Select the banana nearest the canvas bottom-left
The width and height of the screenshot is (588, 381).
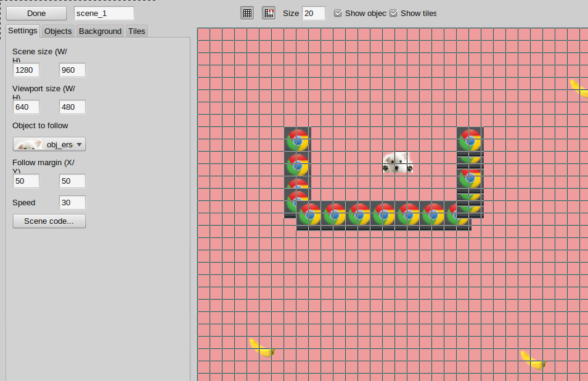[x=262, y=348]
